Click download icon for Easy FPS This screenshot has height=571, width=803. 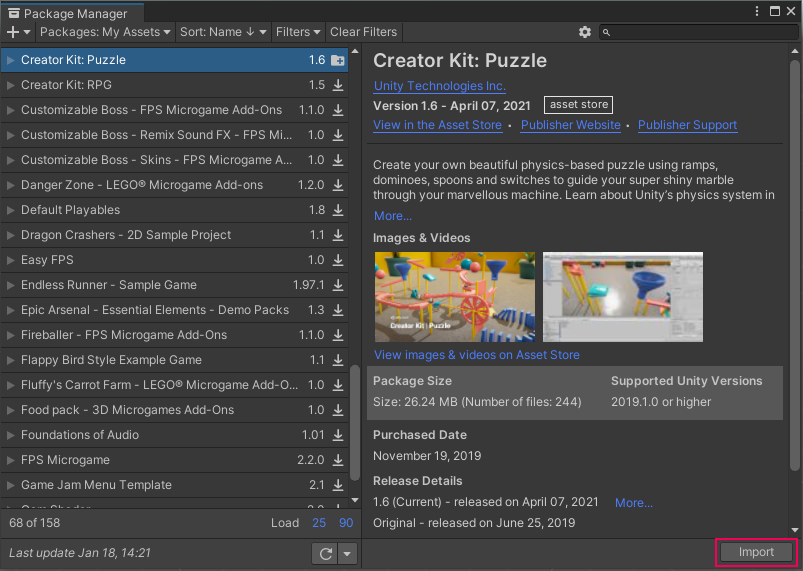coord(338,260)
